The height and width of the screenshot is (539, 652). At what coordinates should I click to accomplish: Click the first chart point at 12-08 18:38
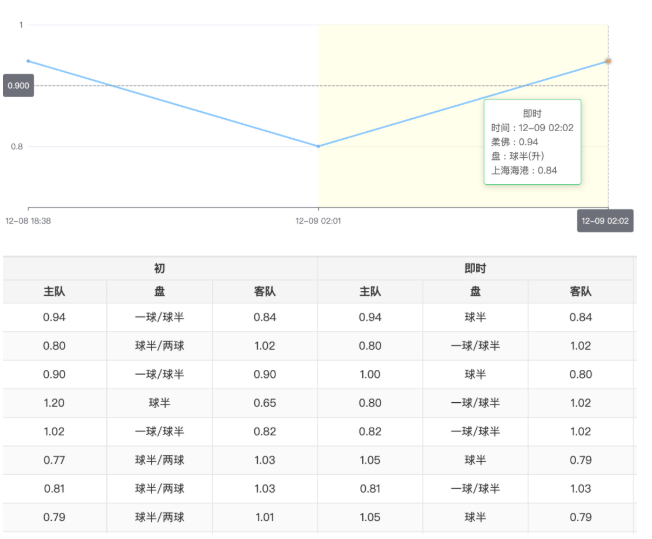tap(28, 61)
